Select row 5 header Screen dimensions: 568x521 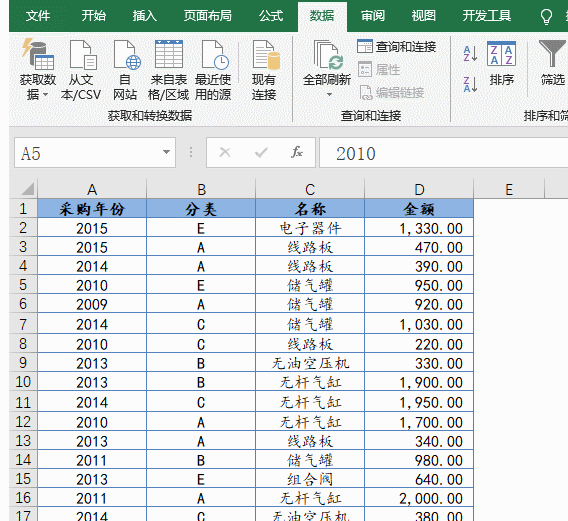[23, 285]
